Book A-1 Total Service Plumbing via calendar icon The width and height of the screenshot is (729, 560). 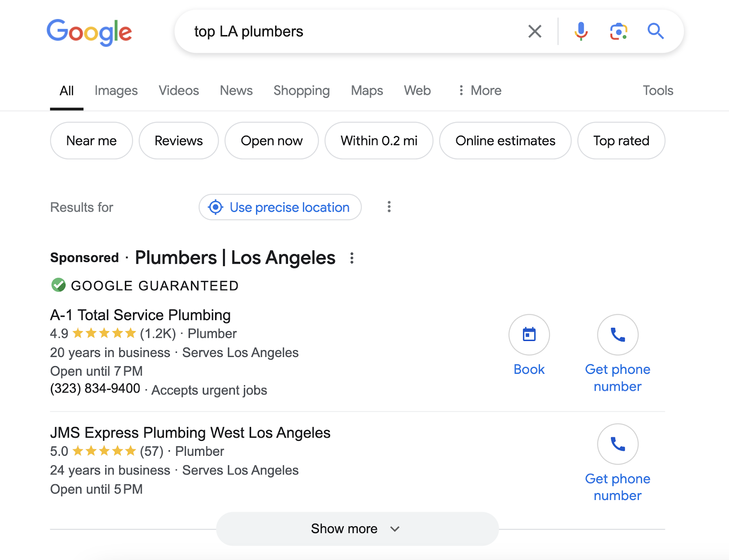[529, 335]
